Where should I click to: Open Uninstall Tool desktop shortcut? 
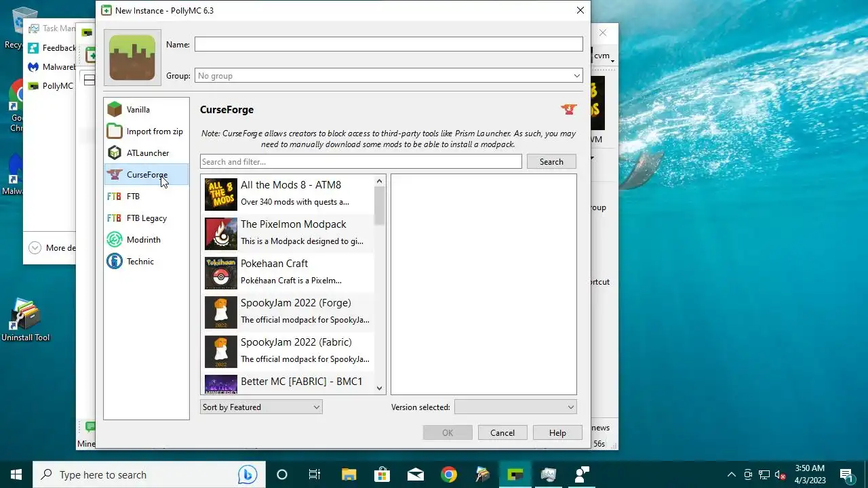tap(26, 320)
